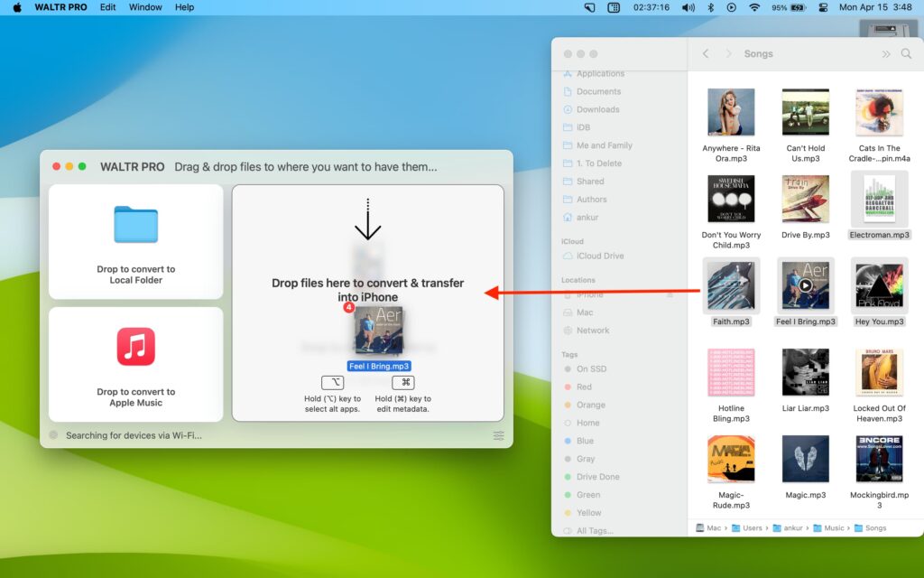Click the Bluetooth icon in menu bar
The image size is (924, 578).
coord(710,7)
